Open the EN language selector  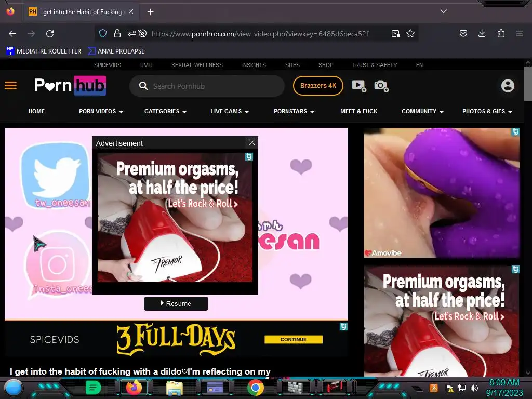tap(419, 65)
